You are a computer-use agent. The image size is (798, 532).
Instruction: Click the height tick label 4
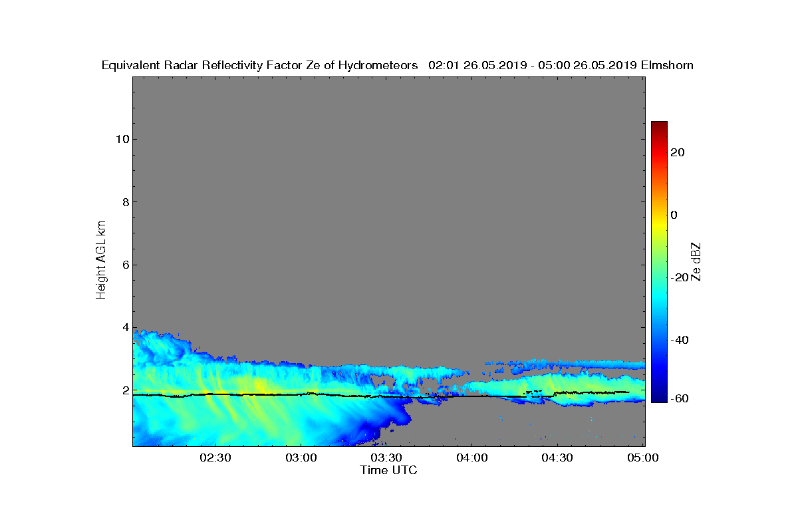(125, 328)
